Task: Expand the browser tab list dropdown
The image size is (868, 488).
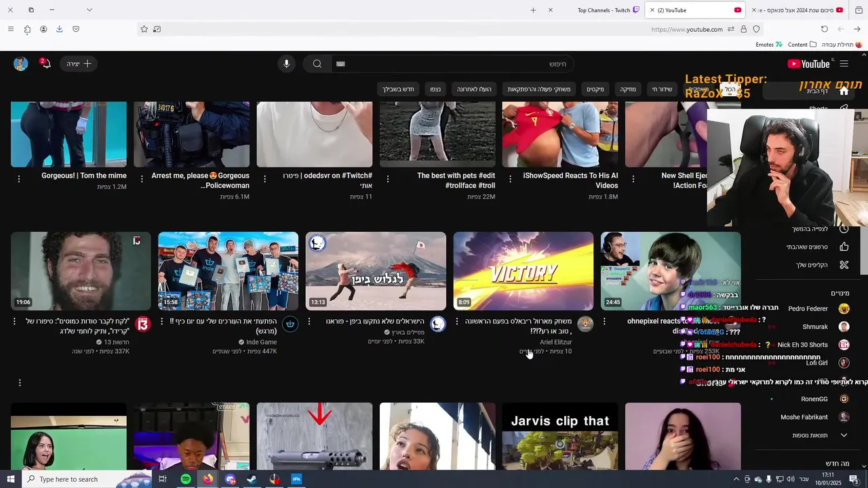Action: point(89,10)
